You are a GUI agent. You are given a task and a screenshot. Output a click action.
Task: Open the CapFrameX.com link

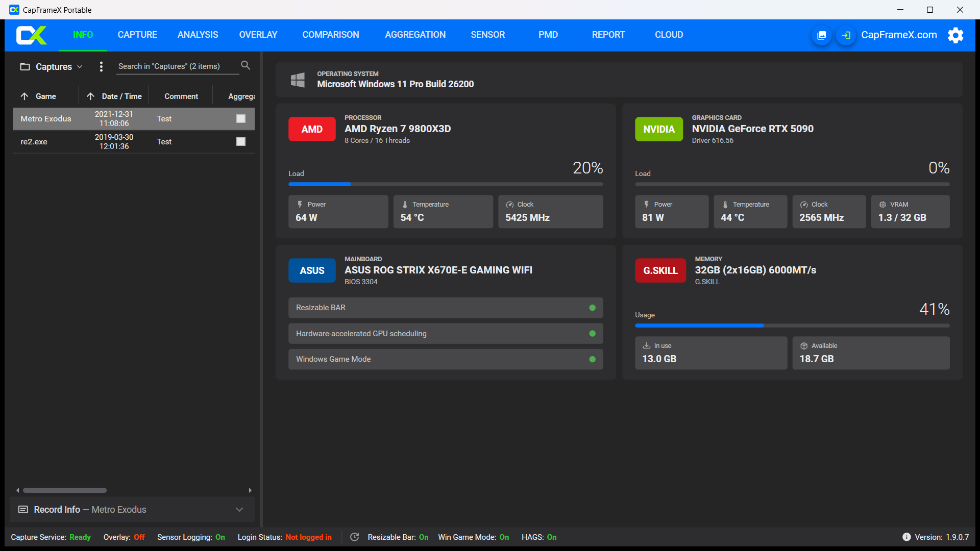(x=899, y=35)
